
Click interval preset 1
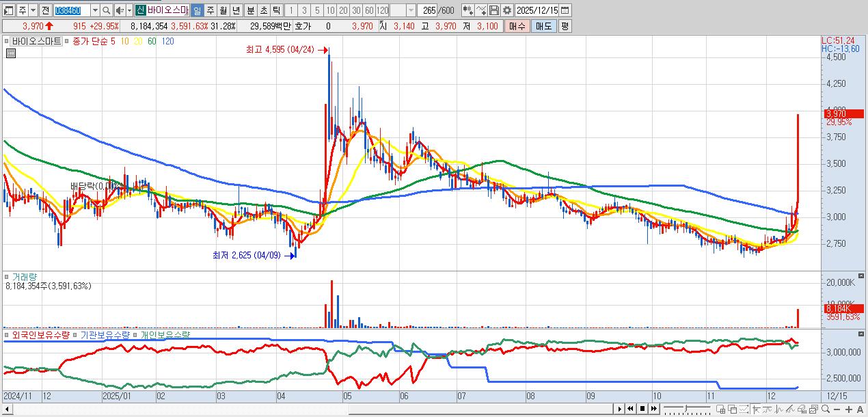pyautogui.click(x=290, y=10)
